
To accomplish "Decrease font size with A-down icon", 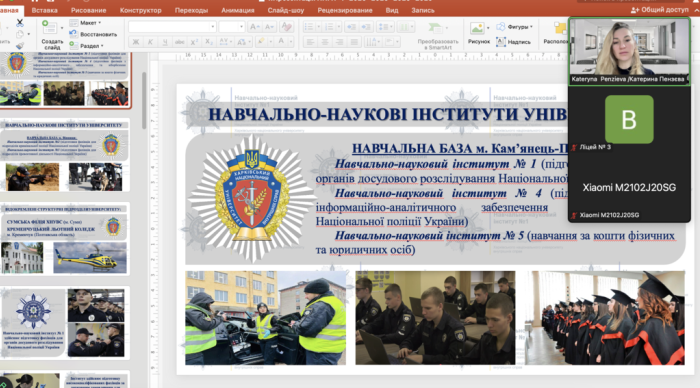I will 269,27.
